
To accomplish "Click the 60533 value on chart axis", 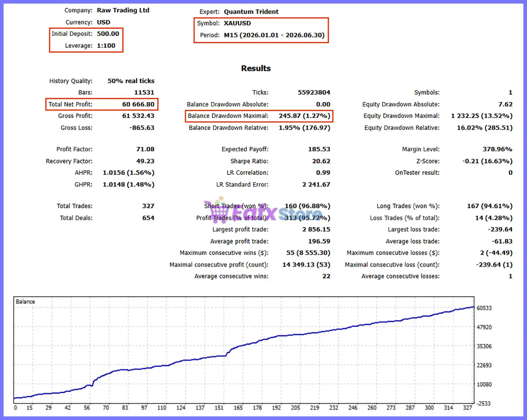I will [484, 308].
